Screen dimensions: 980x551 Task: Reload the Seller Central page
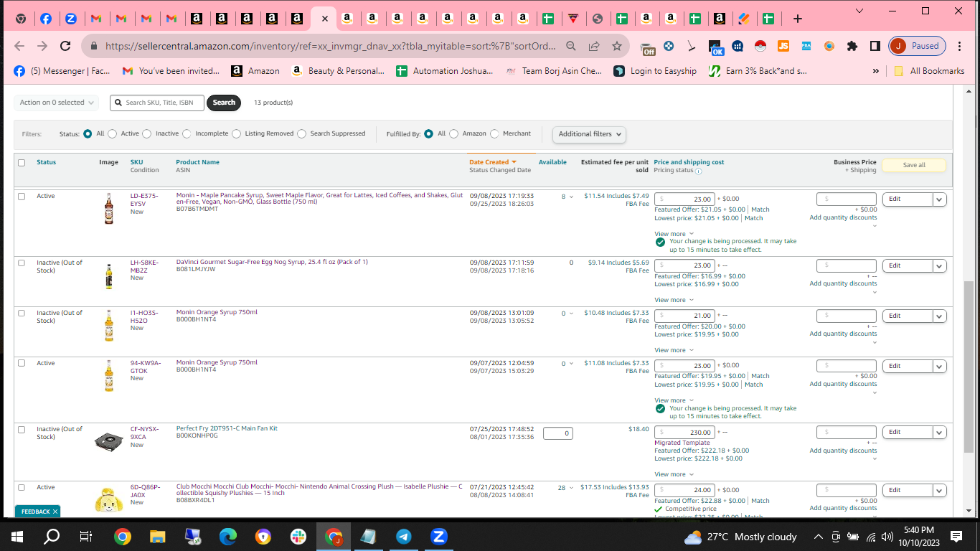click(65, 46)
